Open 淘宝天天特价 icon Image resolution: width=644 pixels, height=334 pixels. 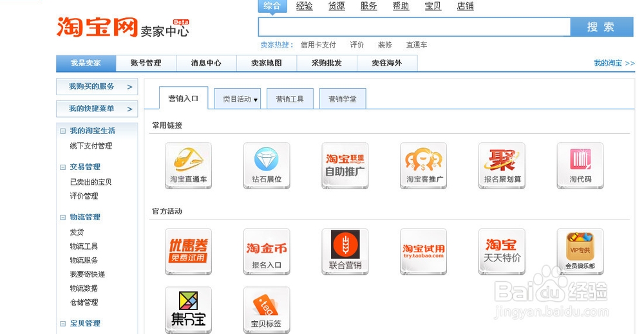[502, 252]
